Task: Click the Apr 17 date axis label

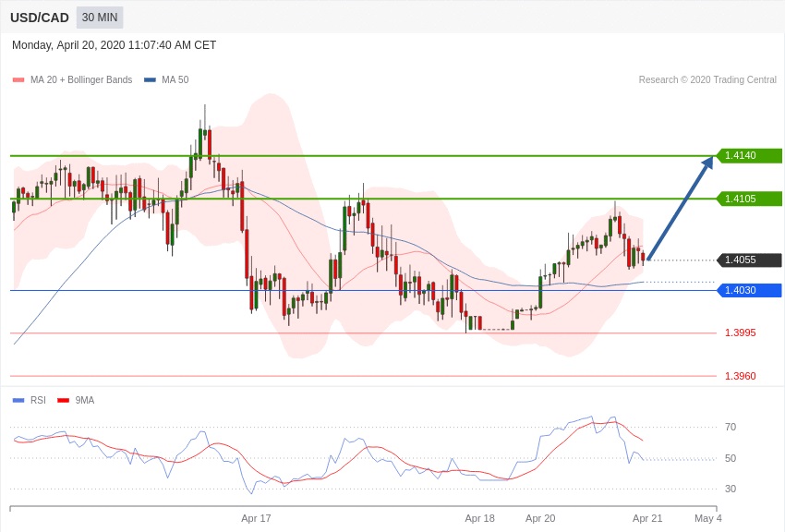Action: (256, 518)
